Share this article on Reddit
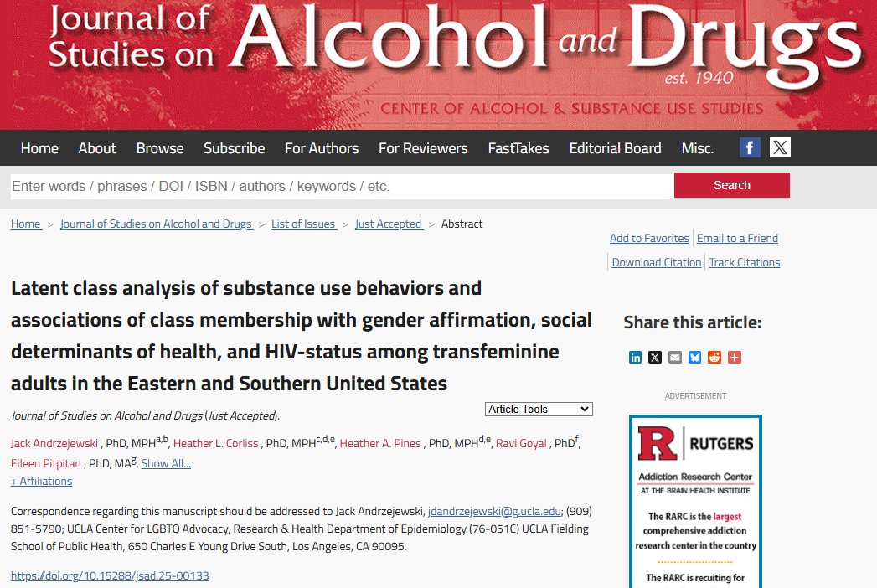The image size is (877, 588). pos(714,358)
